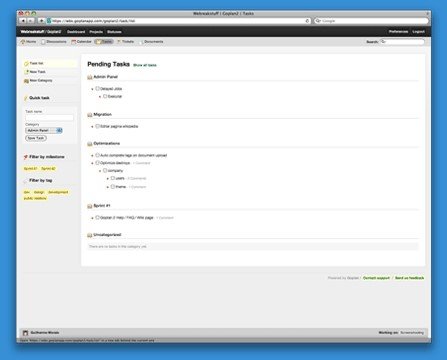Open Dashboard in the black header

tap(76, 32)
